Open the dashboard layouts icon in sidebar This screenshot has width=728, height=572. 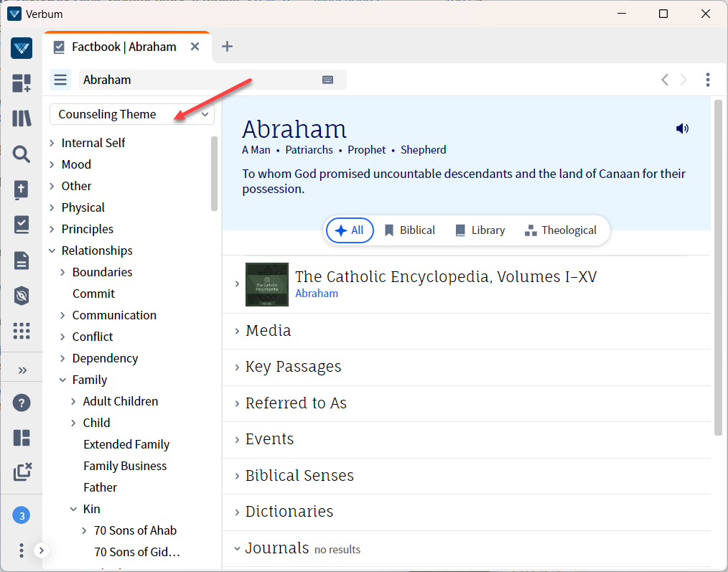[x=22, y=83]
